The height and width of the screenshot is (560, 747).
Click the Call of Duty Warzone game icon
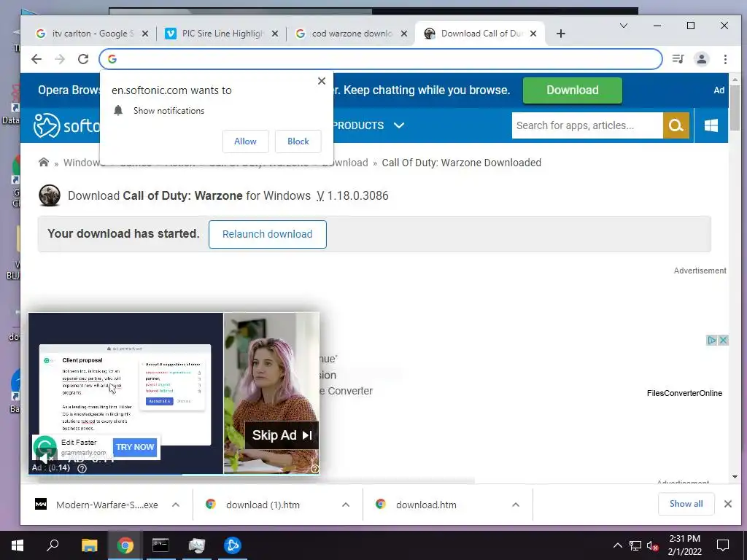pyautogui.click(x=50, y=195)
